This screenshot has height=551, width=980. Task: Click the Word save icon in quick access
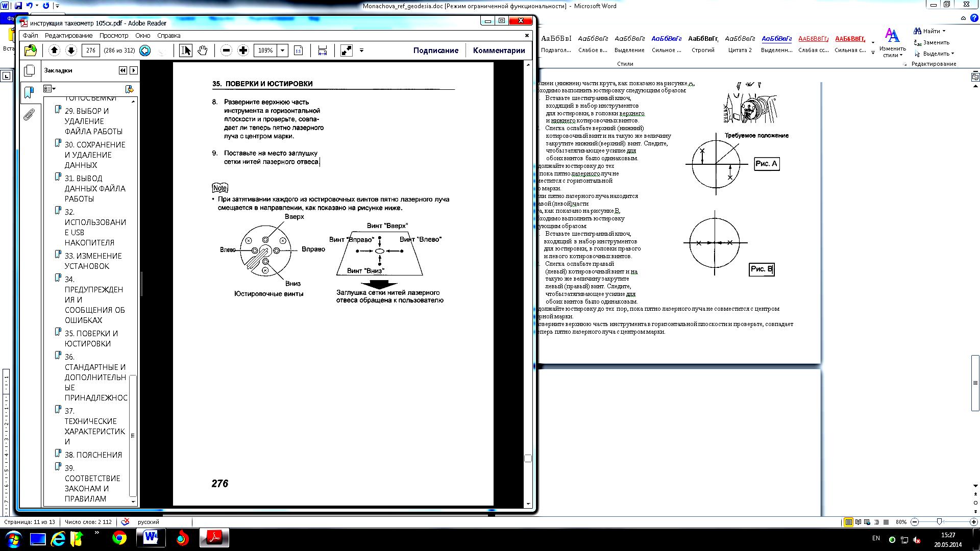point(18,6)
